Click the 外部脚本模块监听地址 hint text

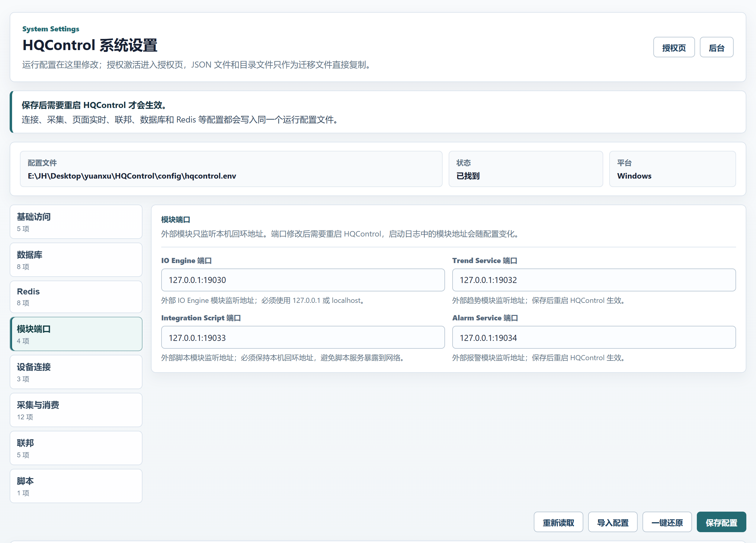pyautogui.click(x=283, y=358)
